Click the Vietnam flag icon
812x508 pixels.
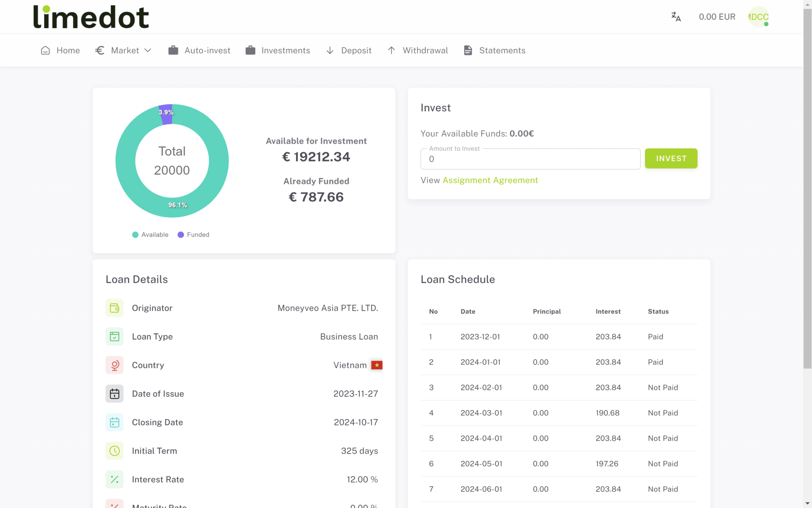(377, 365)
